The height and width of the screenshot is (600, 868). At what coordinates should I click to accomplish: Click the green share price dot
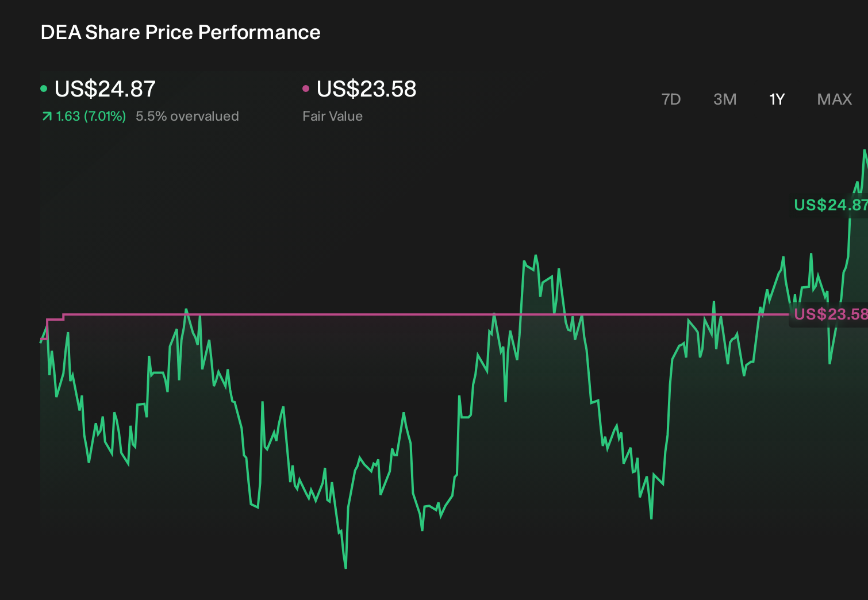pos(44,89)
